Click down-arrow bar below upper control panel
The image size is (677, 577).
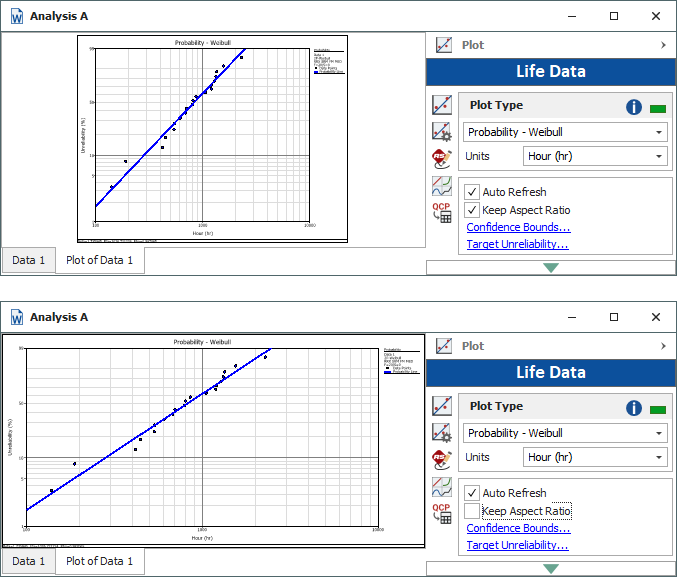point(550,267)
